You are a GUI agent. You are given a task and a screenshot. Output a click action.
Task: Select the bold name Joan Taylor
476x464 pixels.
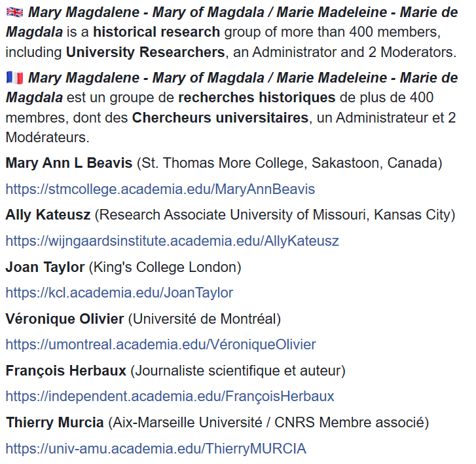coord(45,267)
